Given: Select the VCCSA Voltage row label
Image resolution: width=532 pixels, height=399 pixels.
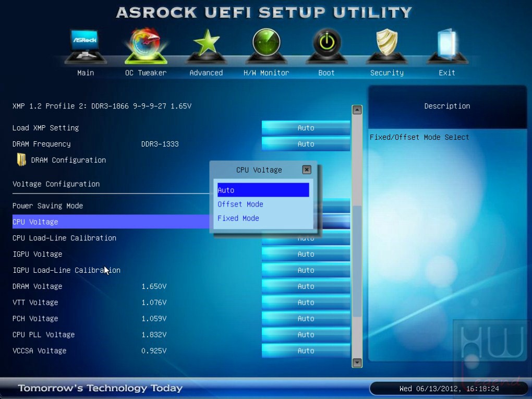Looking at the screenshot, I should (39, 351).
